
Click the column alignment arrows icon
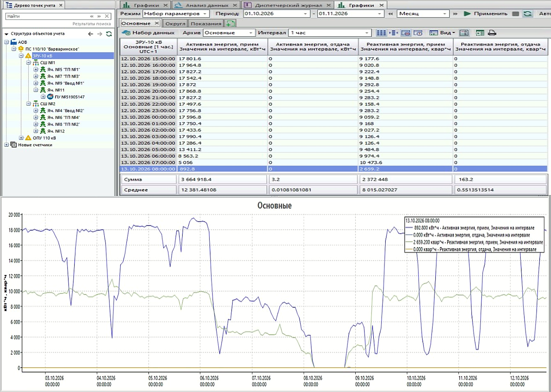point(393,33)
